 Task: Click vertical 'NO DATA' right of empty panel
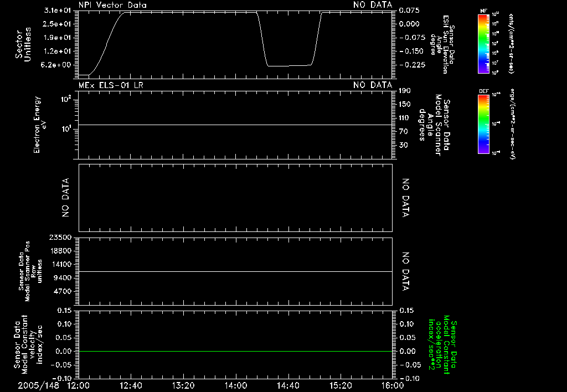[x=405, y=198]
